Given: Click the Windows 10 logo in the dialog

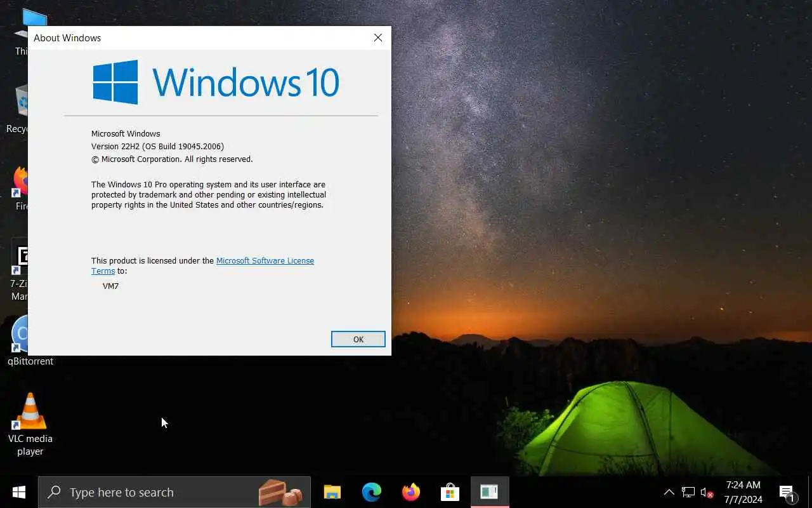Looking at the screenshot, I should 216,82.
